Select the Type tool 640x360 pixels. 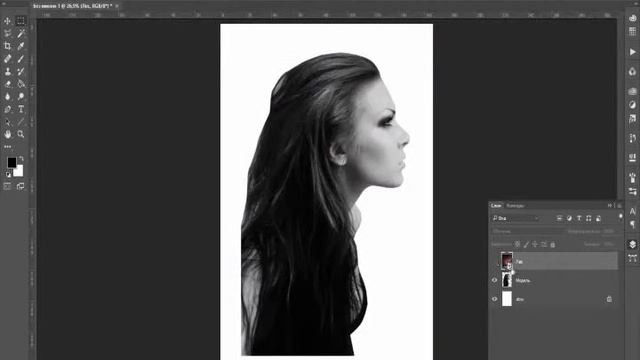20,109
